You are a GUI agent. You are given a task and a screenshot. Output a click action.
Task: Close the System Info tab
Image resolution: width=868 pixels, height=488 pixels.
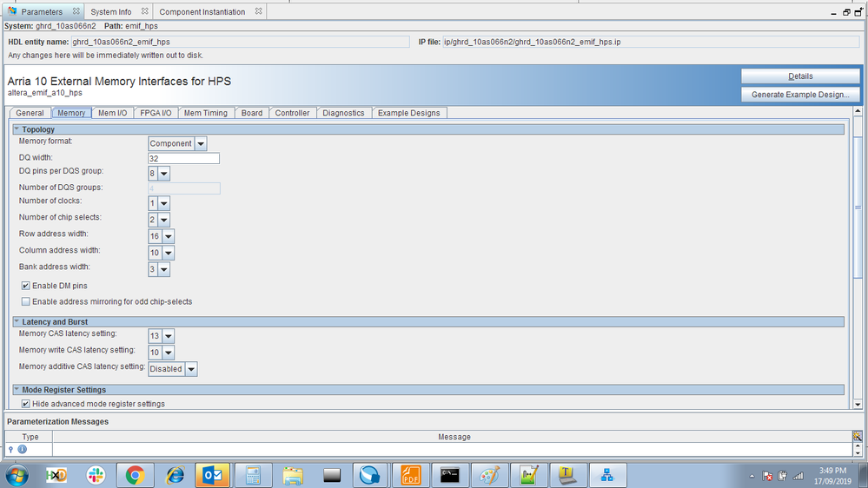coord(144,11)
